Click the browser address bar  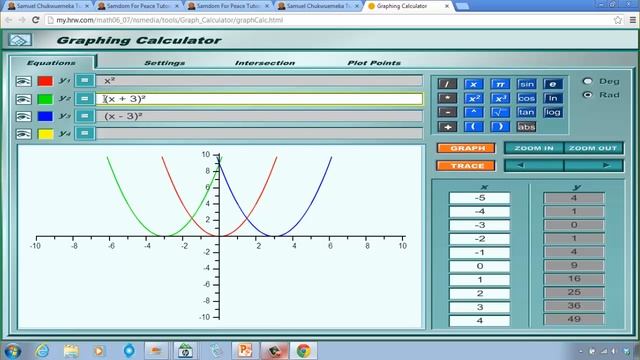(x=327, y=20)
